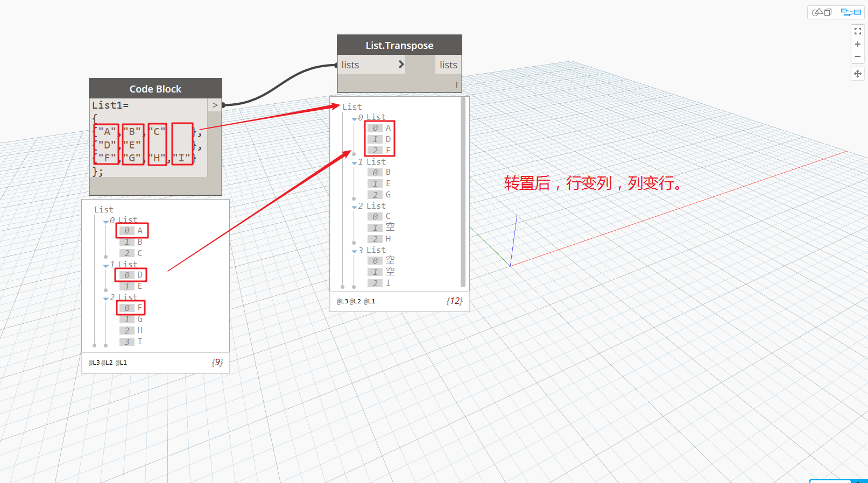Select the List.Transpose node title
The height and width of the screenshot is (483, 868).
[399, 45]
